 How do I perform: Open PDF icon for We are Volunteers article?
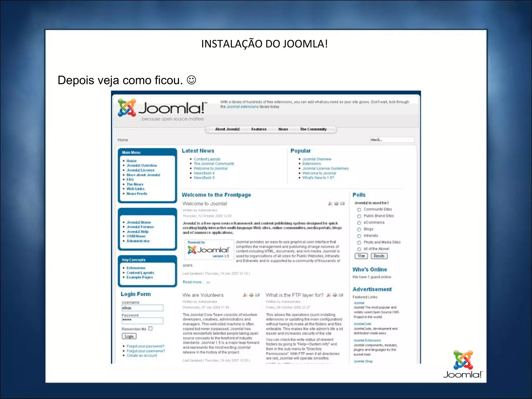(245, 295)
